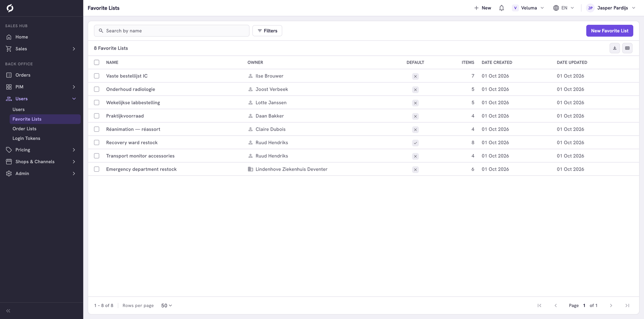Open the EN language dropdown

564,8
